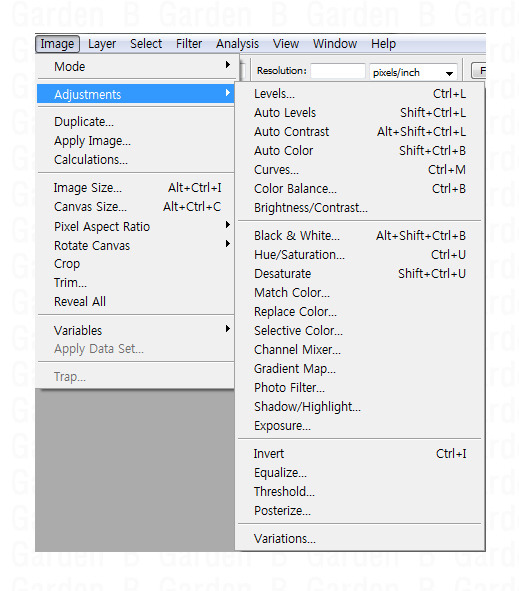The height and width of the screenshot is (591, 519).
Task: Open Exposure... adjustment
Action: click(x=360, y=426)
